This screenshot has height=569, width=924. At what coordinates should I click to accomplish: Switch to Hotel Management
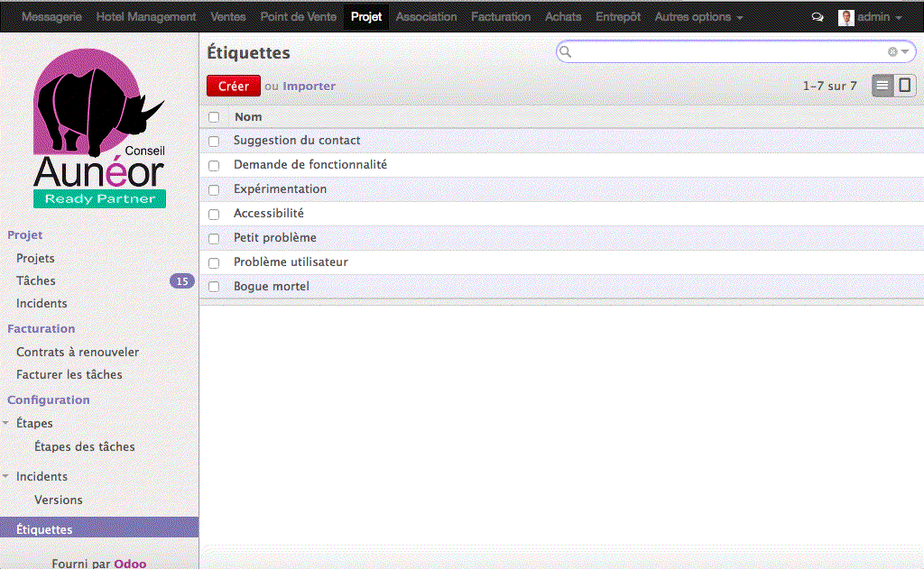(145, 16)
